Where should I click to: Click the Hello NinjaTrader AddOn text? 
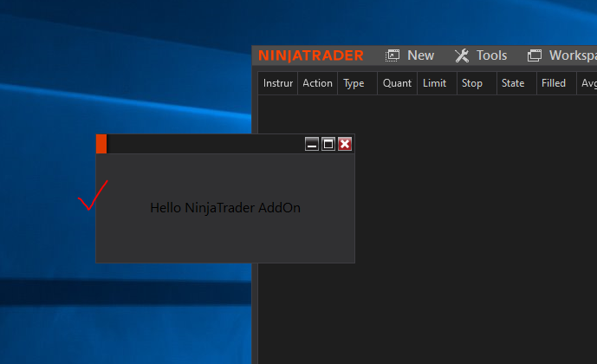225,208
